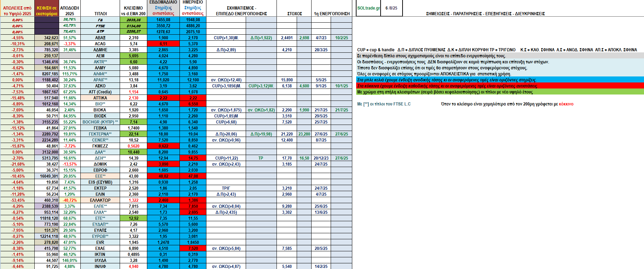Click the BOCHGR (ΚΥΠΡ) ** title cell

[100, 122]
